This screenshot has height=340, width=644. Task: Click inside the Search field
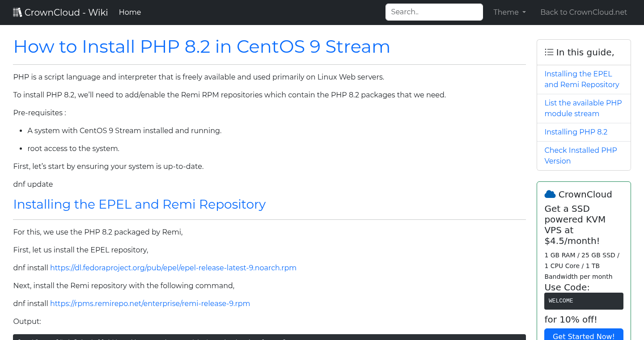click(434, 12)
